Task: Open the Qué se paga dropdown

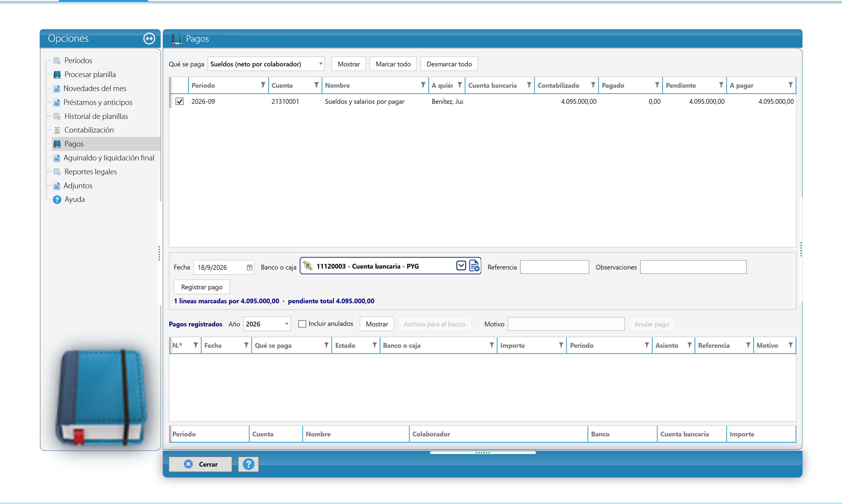Action: (x=266, y=64)
